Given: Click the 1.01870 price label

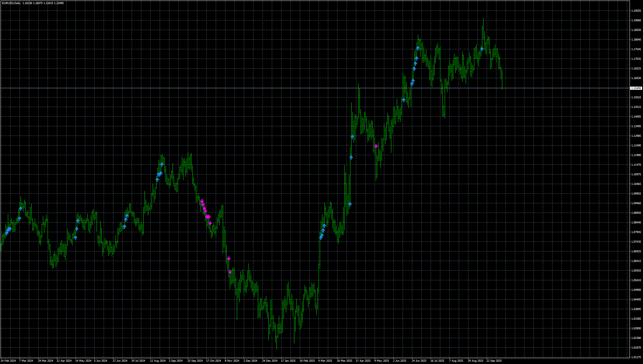Looking at the screenshot, I should coord(636,347).
